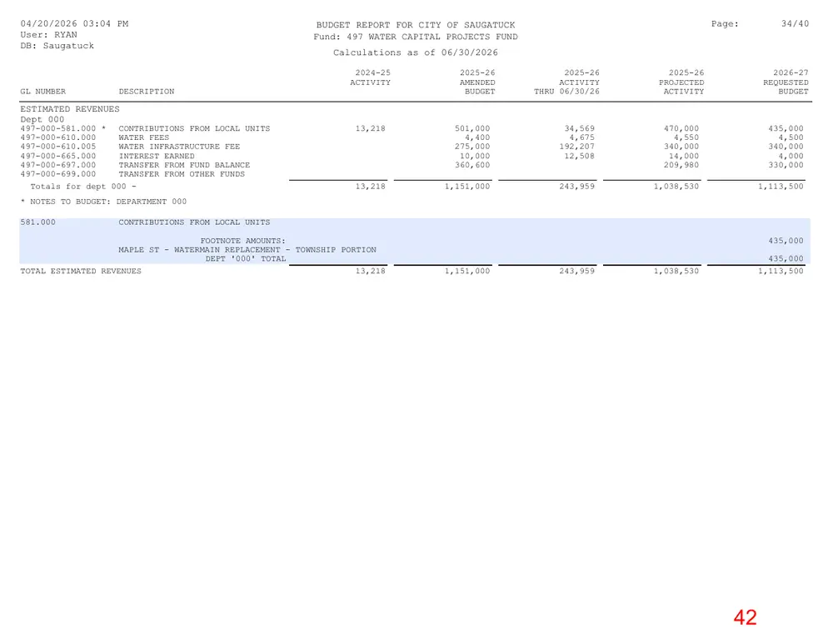Select GL number "497-000-610.000"

click(58, 137)
